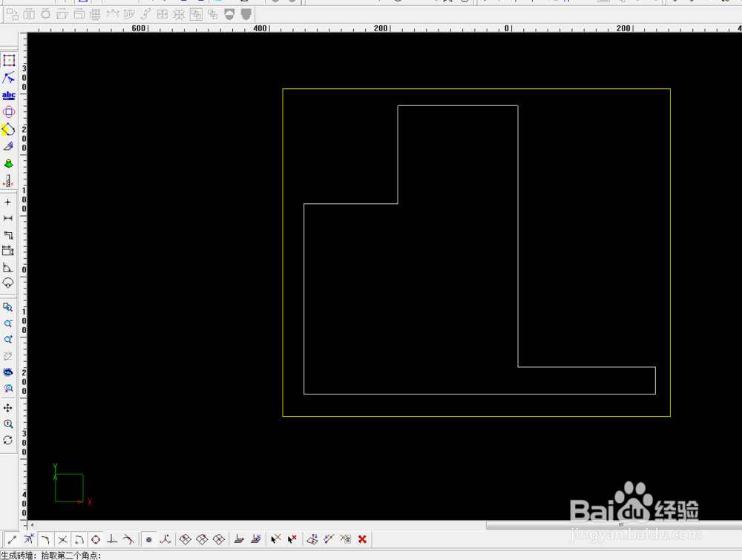
Task: Toggle the grid point snap button
Action: (149, 539)
